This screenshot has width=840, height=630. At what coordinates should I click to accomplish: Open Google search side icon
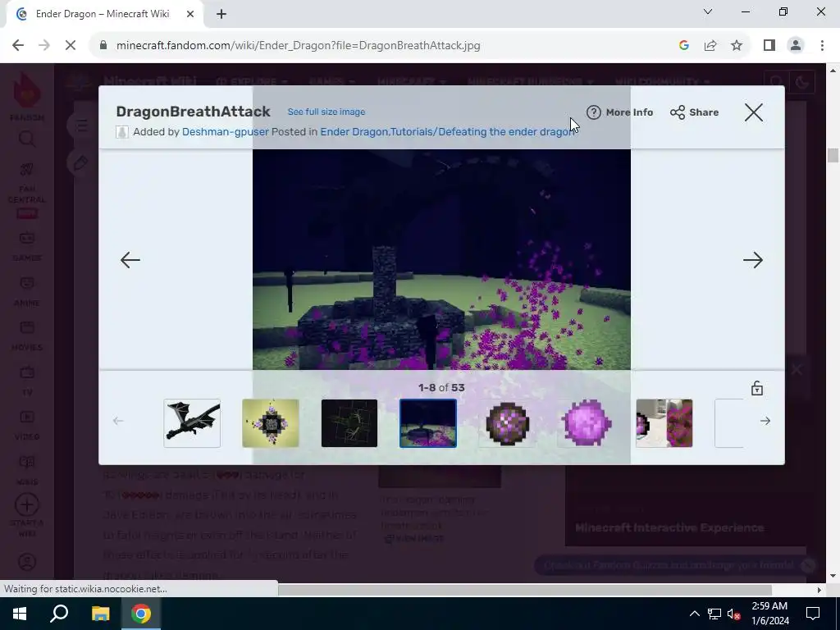(683, 46)
